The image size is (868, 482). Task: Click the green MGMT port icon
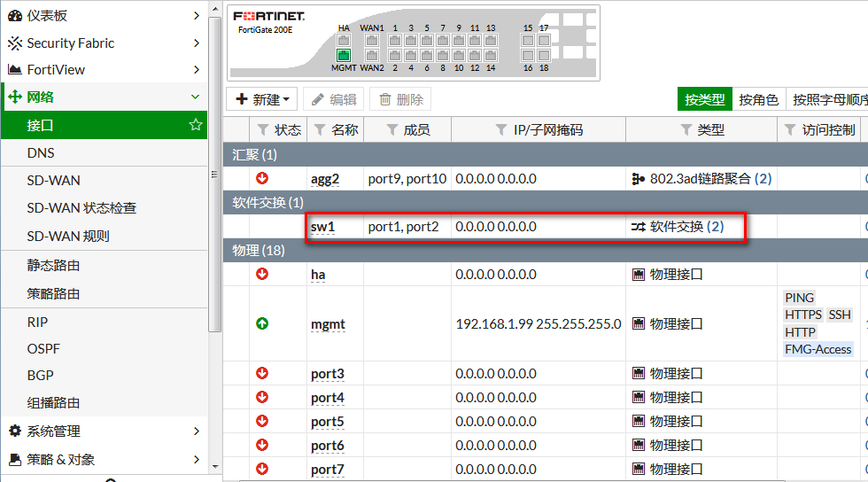click(344, 55)
